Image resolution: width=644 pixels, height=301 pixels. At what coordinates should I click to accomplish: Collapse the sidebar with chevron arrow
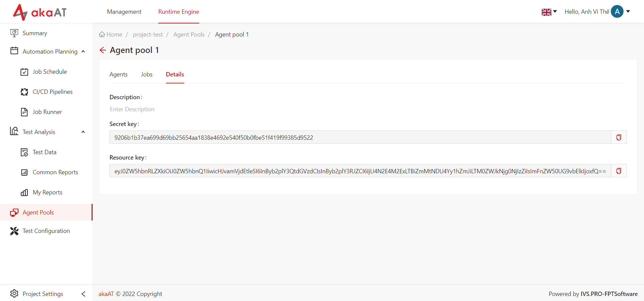[84, 294]
